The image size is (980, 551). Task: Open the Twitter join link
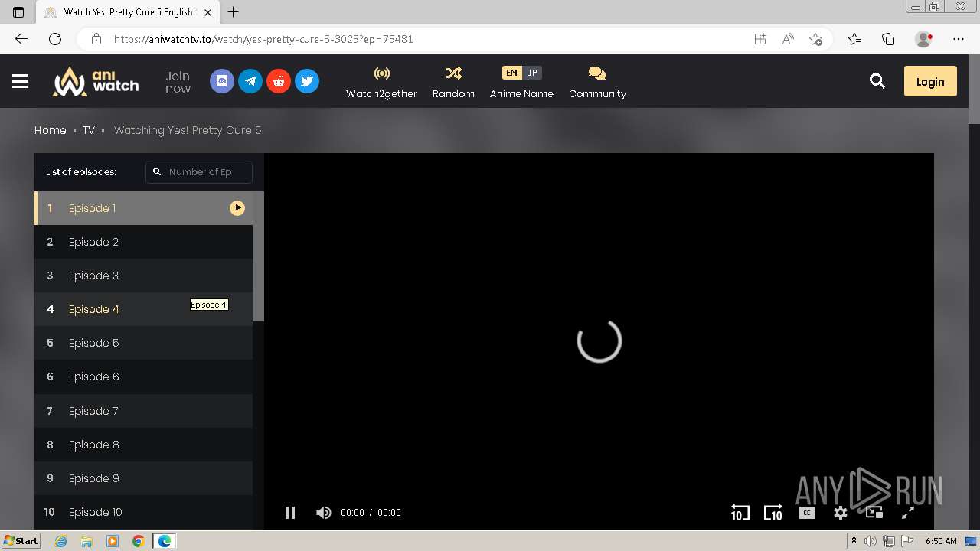(x=307, y=81)
